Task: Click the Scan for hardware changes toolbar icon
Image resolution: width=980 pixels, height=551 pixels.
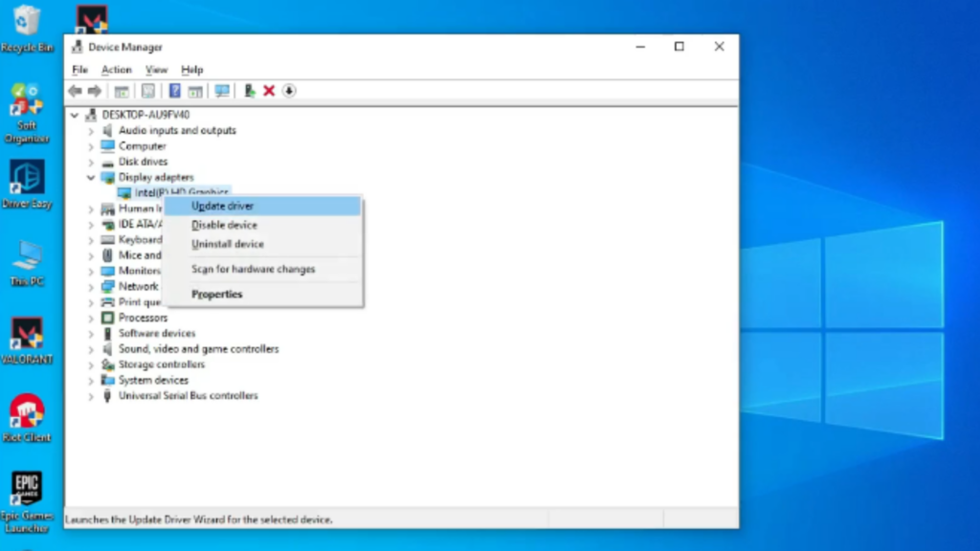Action: (x=220, y=91)
